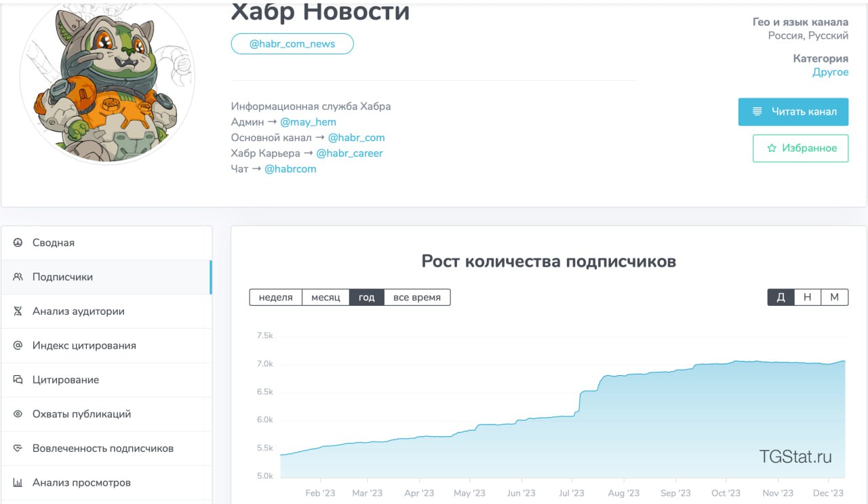Click the 7.0k axis value
Image resolution: width=868 pixels, height=504 pixels.
[265, 364]
